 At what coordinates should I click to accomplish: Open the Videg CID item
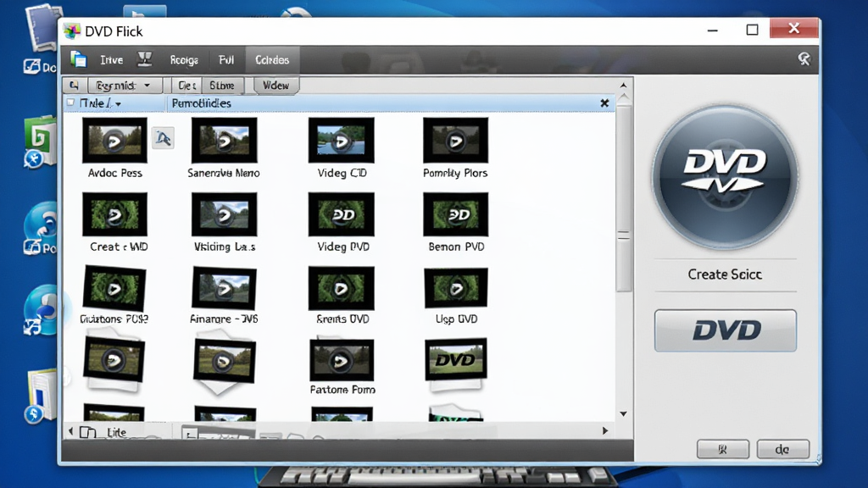point(342,140)
